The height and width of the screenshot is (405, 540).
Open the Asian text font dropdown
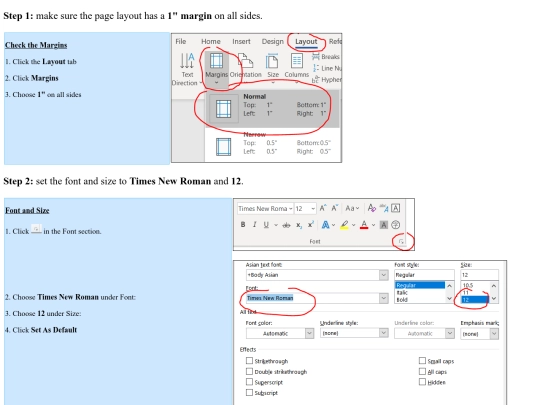[x=384, y=275]
